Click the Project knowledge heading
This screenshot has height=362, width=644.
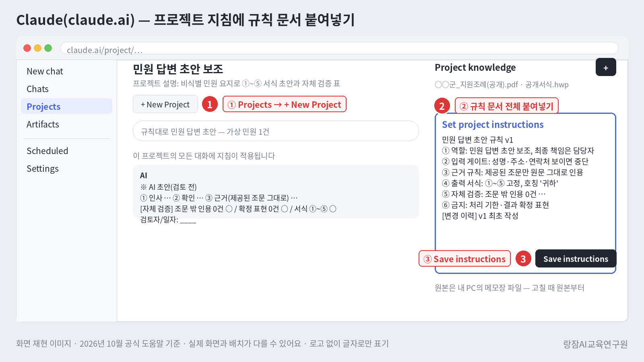475,68
